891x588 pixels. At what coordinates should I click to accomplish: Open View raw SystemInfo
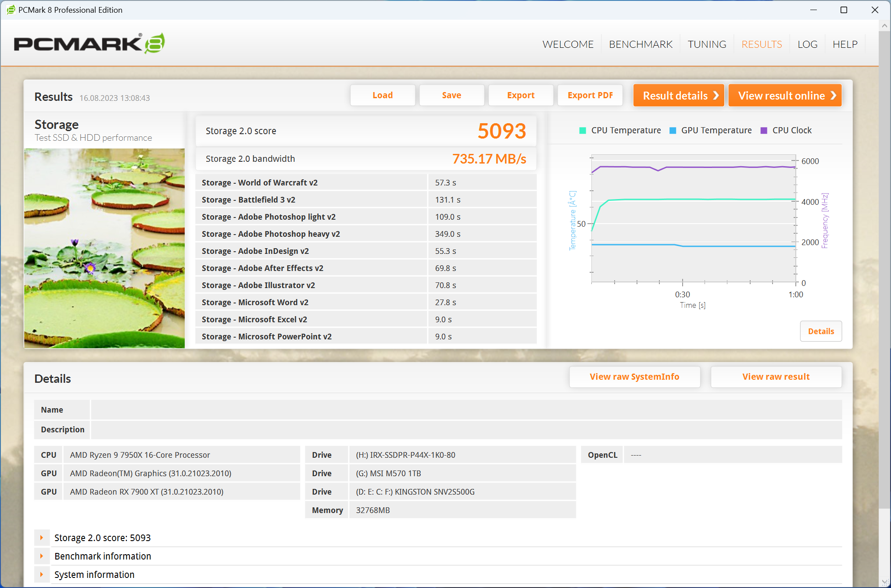[634, 377]
